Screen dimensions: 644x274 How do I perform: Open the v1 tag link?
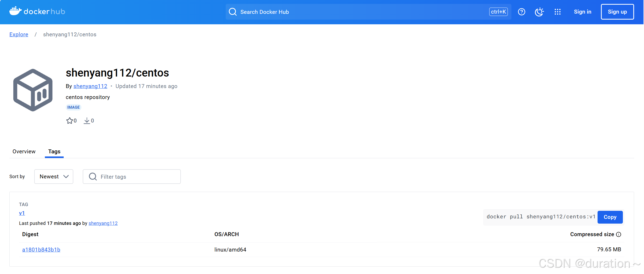(x=22, y=213)
